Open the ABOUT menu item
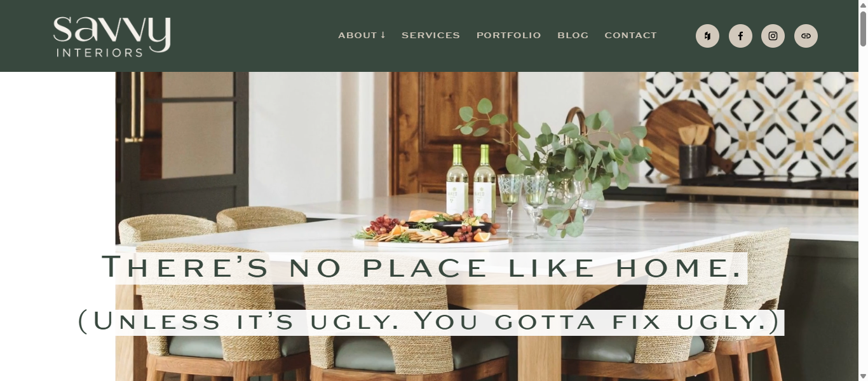 tap(358, 36)
